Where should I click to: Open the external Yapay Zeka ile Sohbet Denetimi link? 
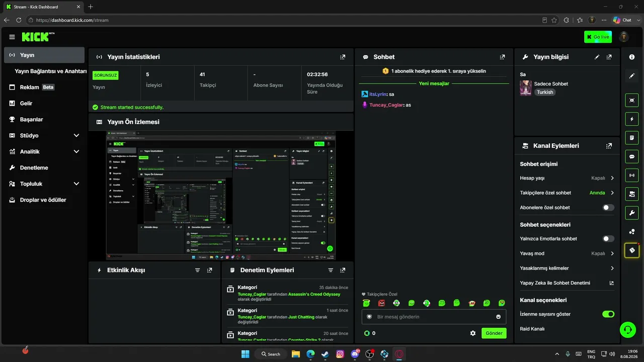(x=612, y=283)
